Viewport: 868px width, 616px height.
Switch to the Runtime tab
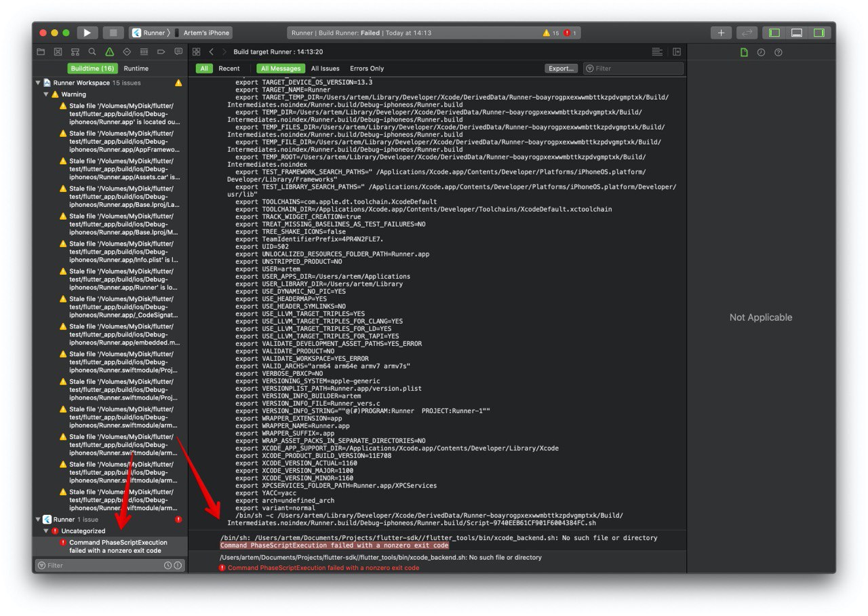[136, 69]
